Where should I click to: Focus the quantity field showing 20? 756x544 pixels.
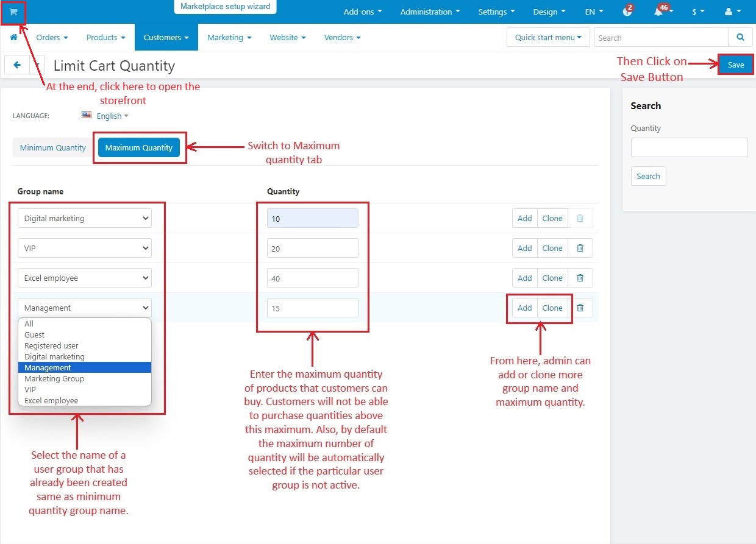click(313, 248)
